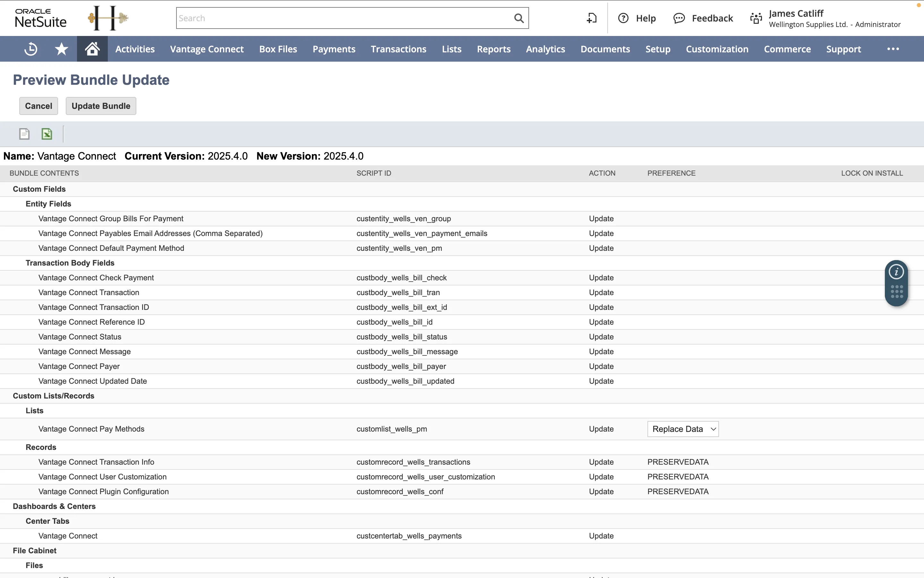This screenshot has height=578, width=924.
Task: Select the Vantage Connect Pay Methods row
Action: point(462,429)
